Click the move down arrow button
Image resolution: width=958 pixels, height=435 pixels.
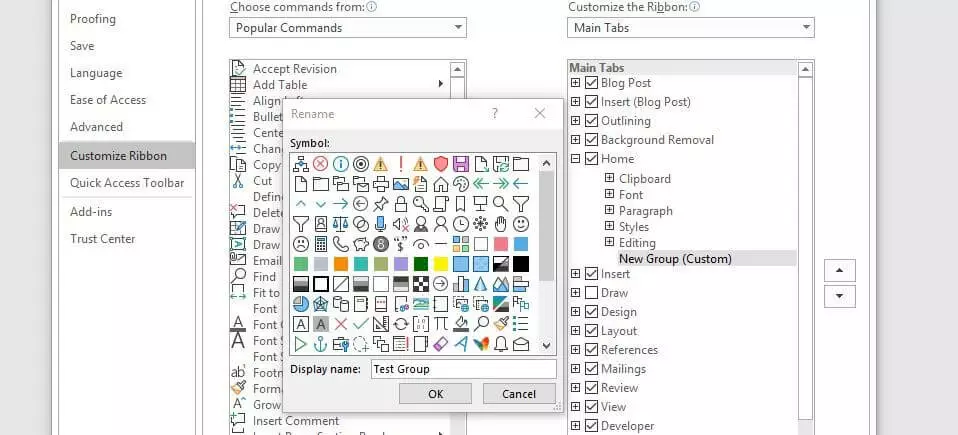coord(839,296)
